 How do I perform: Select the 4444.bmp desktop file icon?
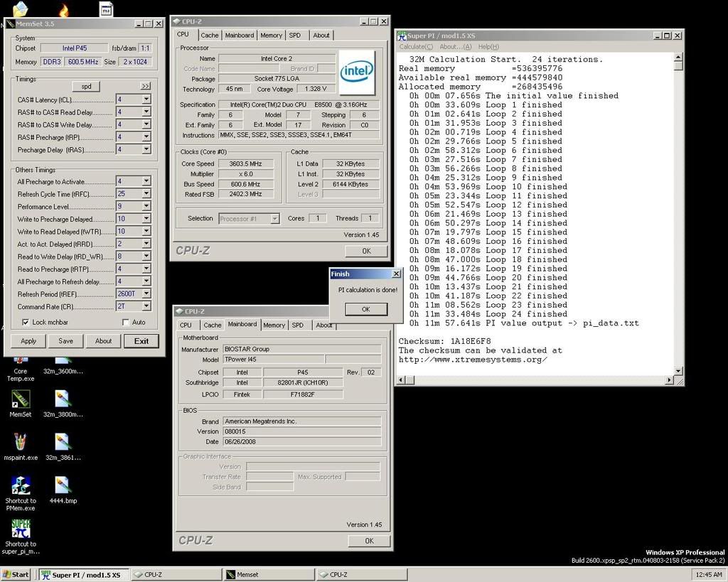pos(63,490)
